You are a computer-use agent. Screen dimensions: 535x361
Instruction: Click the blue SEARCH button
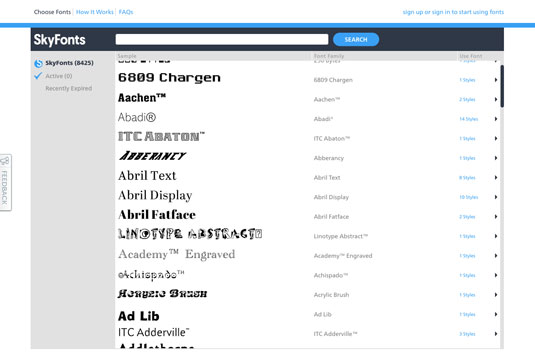(x=356, y=39)
